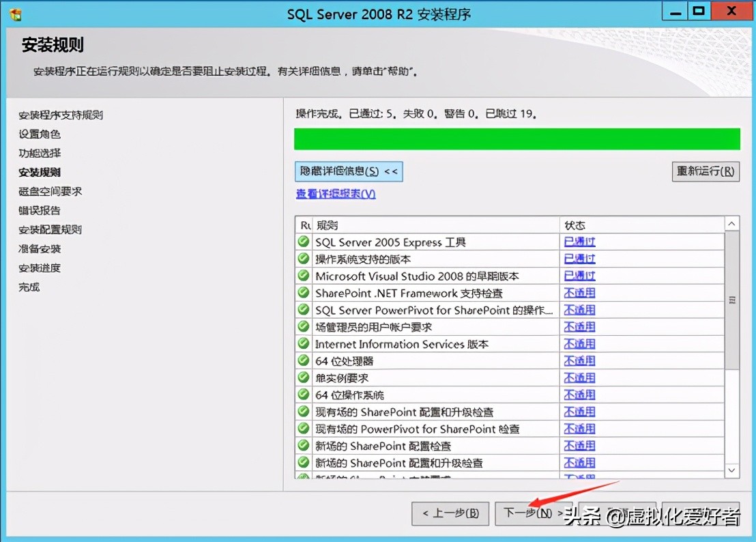Minimize the SQL Server 2008 R2 setup window

click(676, 11)
